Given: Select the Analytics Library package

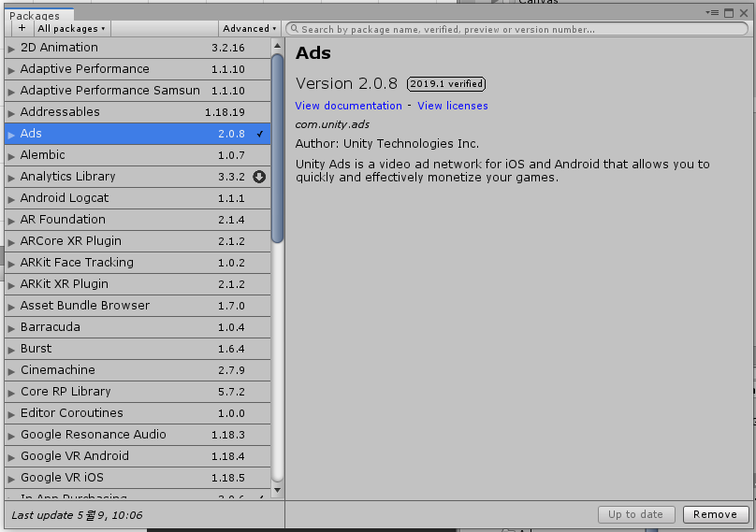Looking at the screenshot, I should [138, 177].
